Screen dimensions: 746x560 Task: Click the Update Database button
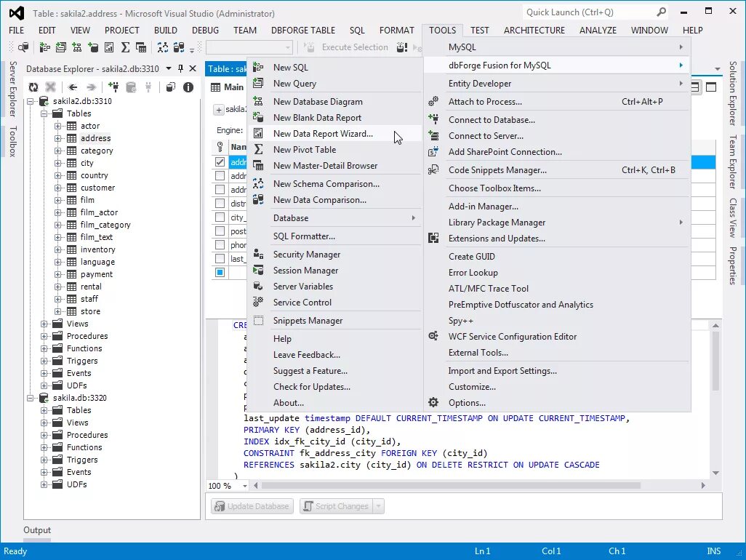252,505
